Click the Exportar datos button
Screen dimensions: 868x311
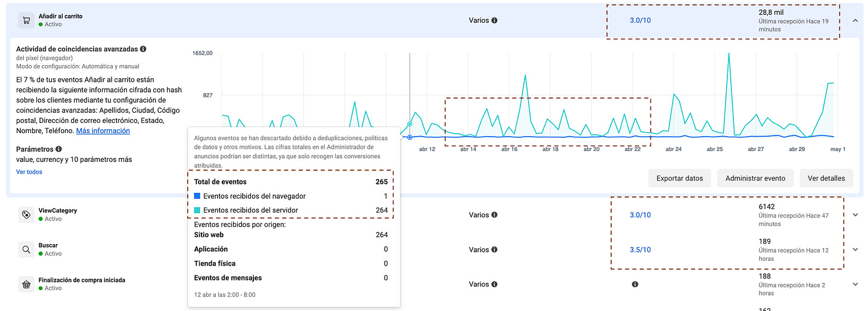pyautogui.click(x=680, y=178)
